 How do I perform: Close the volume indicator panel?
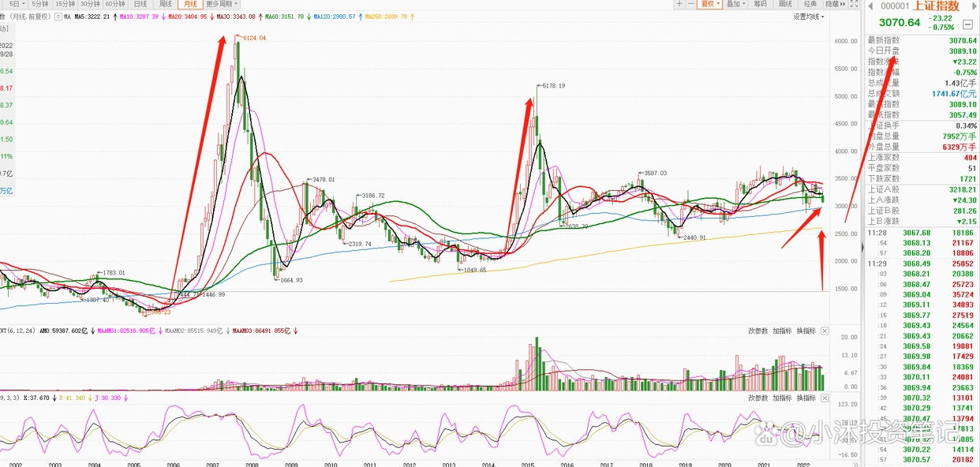click(x=825, y=331)
